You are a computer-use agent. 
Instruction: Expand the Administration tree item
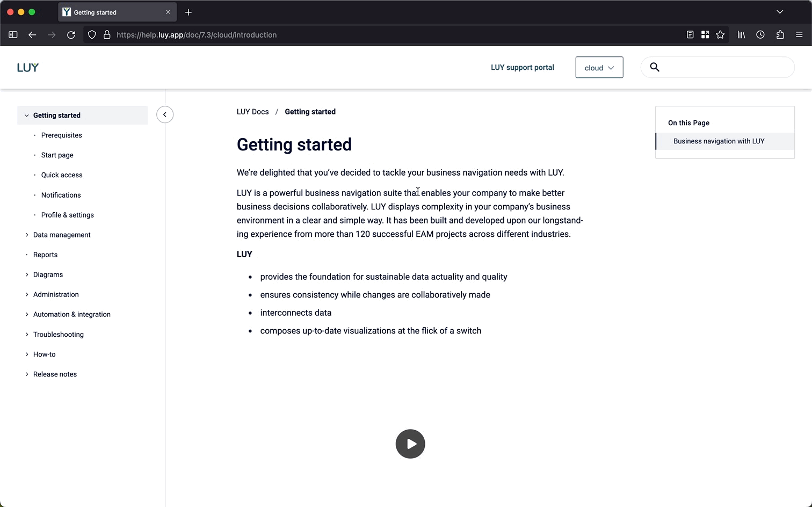coord(27,294)
